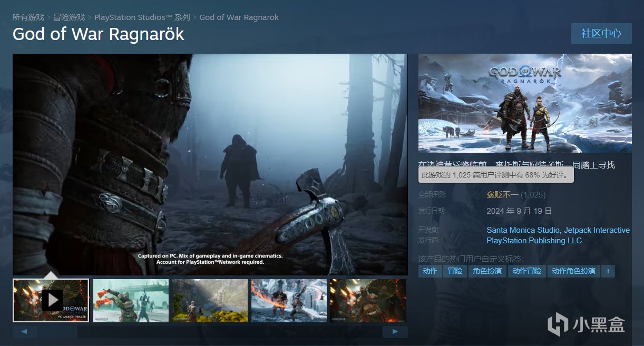
Task: Click the thumbnail strip scrollbar handle
Action: [57, 332]
